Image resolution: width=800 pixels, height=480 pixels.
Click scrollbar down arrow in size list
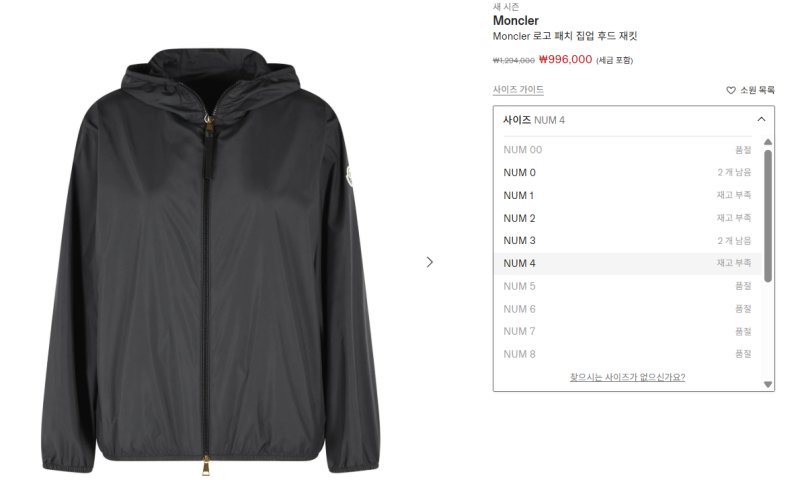pos(768,385)
